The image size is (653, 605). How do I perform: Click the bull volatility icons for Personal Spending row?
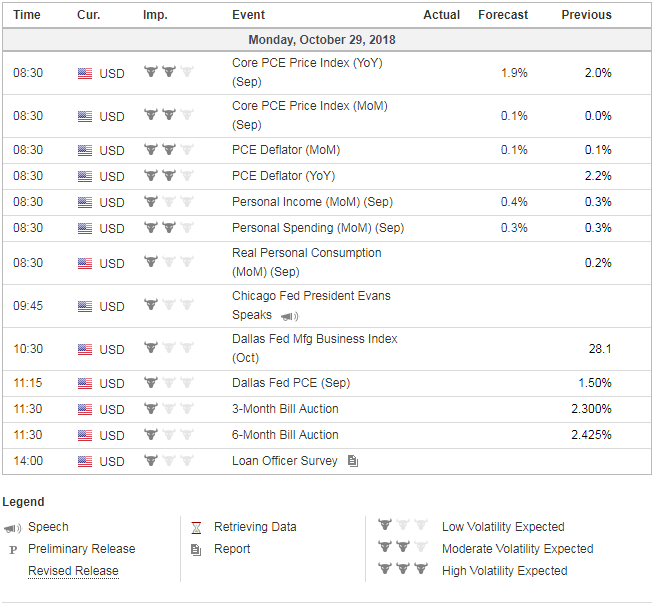click(168, 227)
